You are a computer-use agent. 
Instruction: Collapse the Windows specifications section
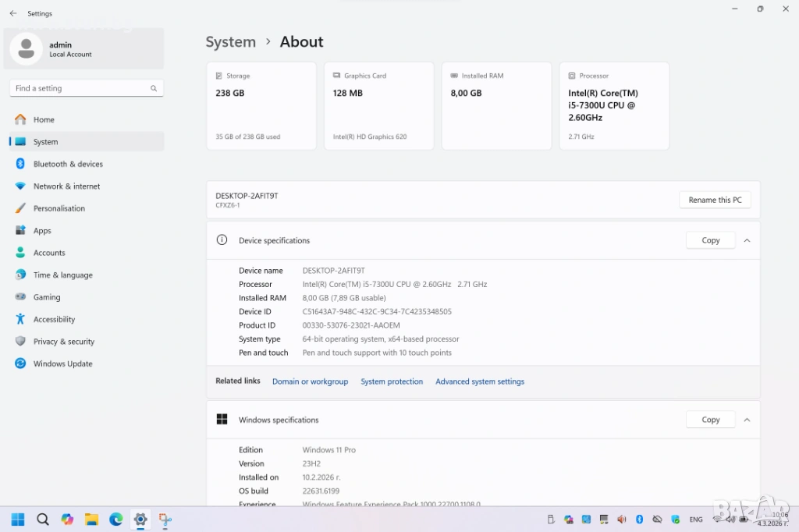(747, 420)
